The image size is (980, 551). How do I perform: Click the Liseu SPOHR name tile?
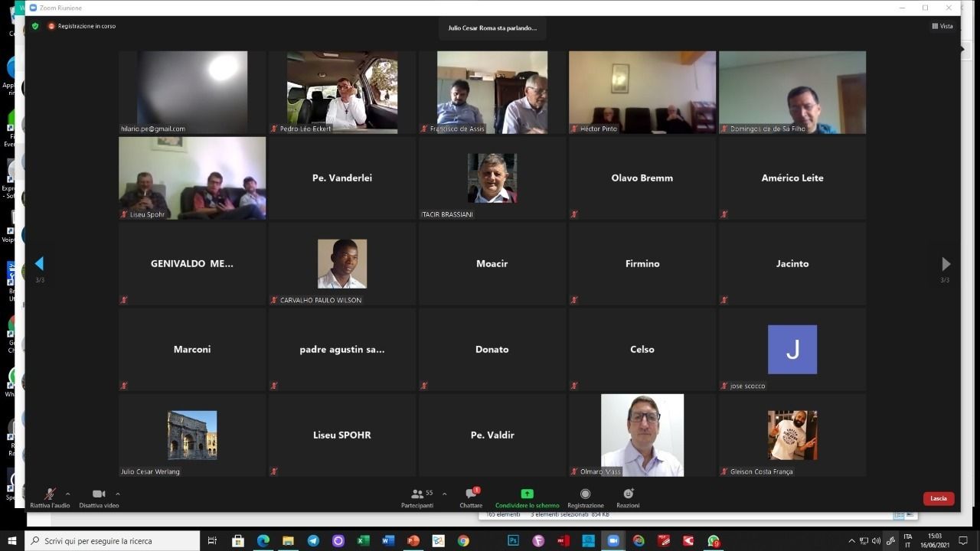coord(342,435)
